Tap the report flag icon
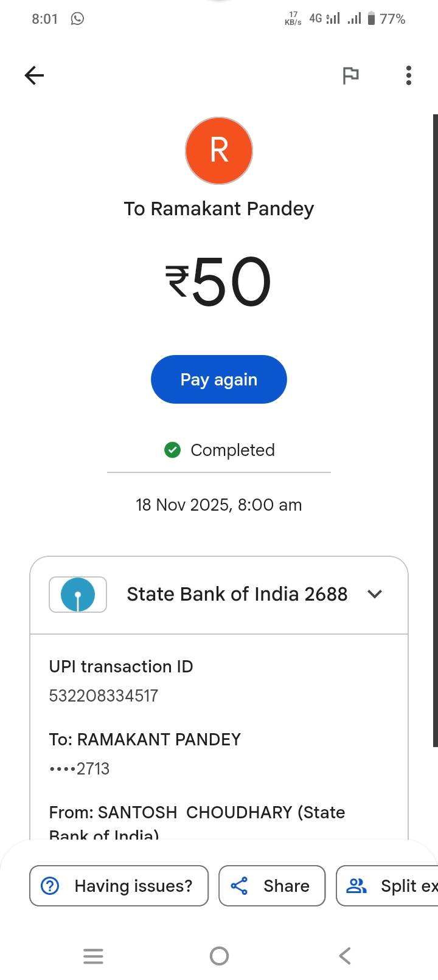 pos(350,75)
